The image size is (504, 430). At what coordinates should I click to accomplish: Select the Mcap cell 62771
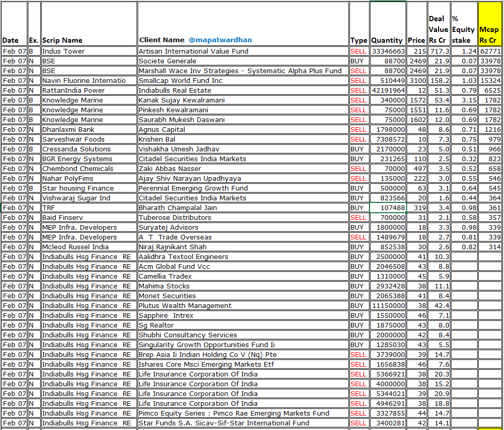(x=490, y=51)
